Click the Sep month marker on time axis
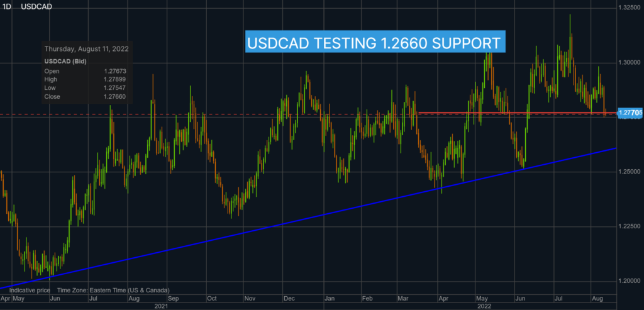644x310 pixels. coord(174,299)
